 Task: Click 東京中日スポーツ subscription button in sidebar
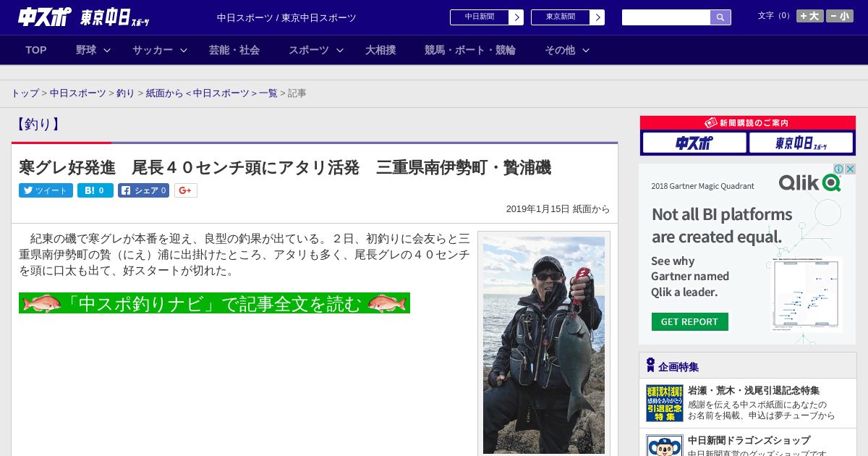(x=801, y=143)
